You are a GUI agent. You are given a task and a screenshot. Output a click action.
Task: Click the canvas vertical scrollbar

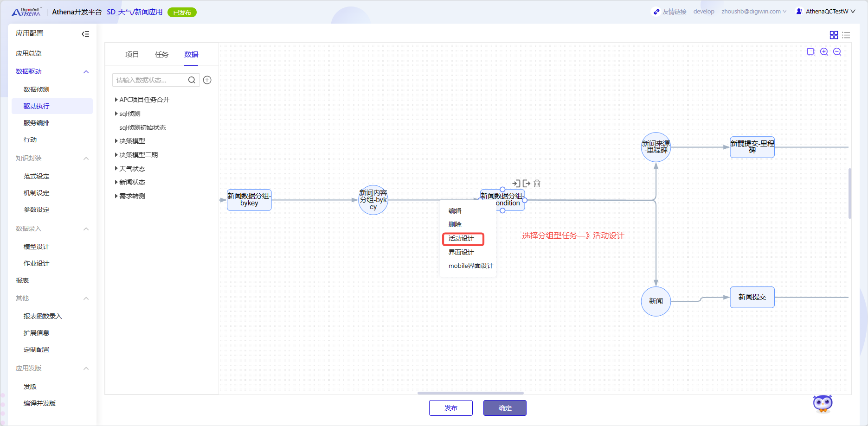(850, 193)
